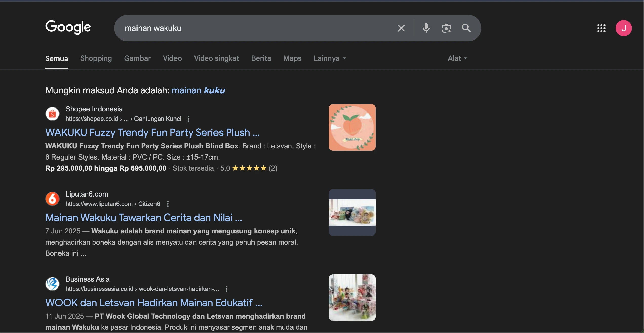The height and width of the screenshot is (333, 644).
Task: Open WAKUKU Fuzzy Trendy Fun Party link
Action: tap(152, 133)
